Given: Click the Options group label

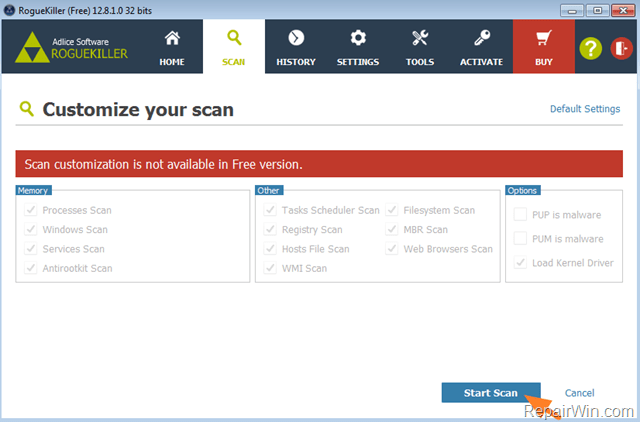Looking at the screenshot, I should coord(523,191).
